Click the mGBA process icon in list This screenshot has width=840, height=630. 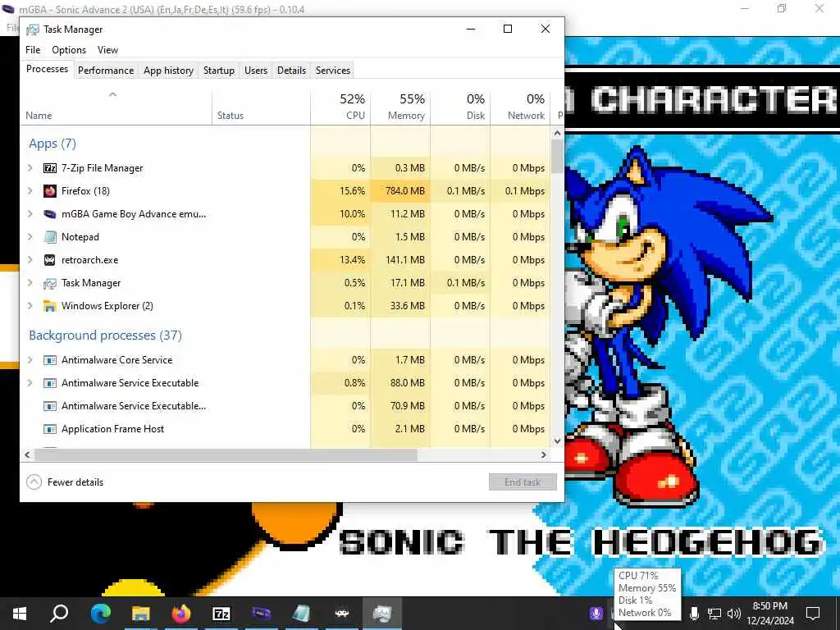pyautogui.click(x=50, y=214)
